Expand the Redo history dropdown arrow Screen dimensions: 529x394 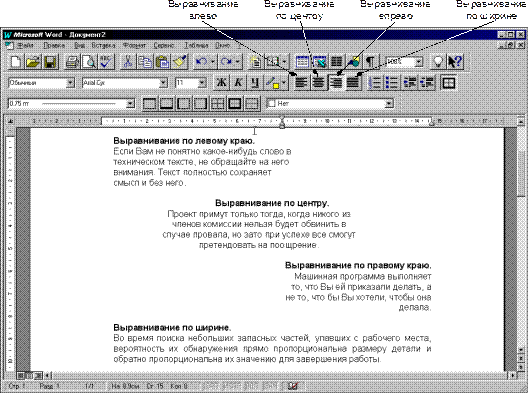point(238,62)
